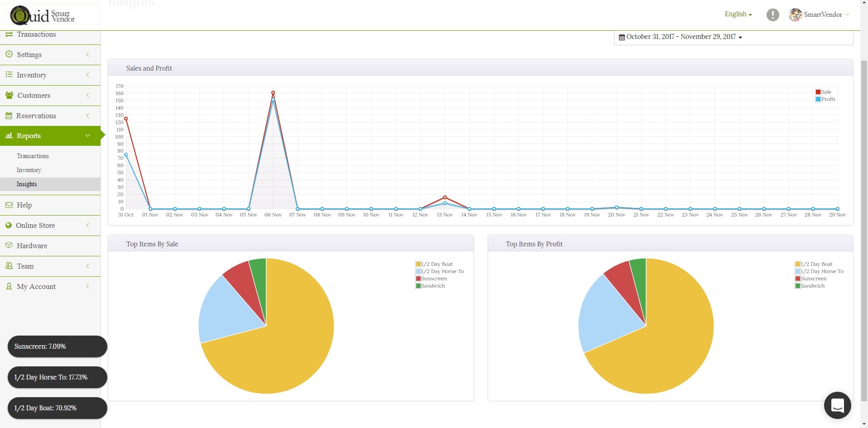Open the Help menu entry
The image size is (868, 428).
(x=24, y=205)
